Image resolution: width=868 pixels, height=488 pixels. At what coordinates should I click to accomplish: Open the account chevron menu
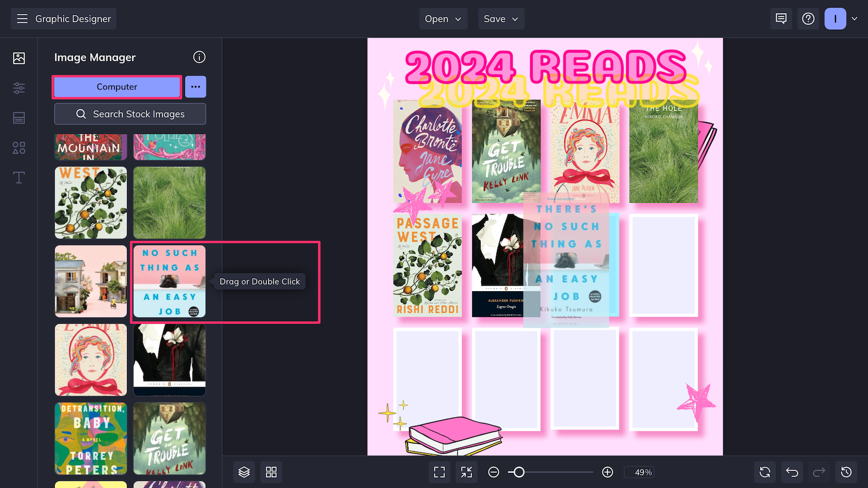[x=854, y=18]
